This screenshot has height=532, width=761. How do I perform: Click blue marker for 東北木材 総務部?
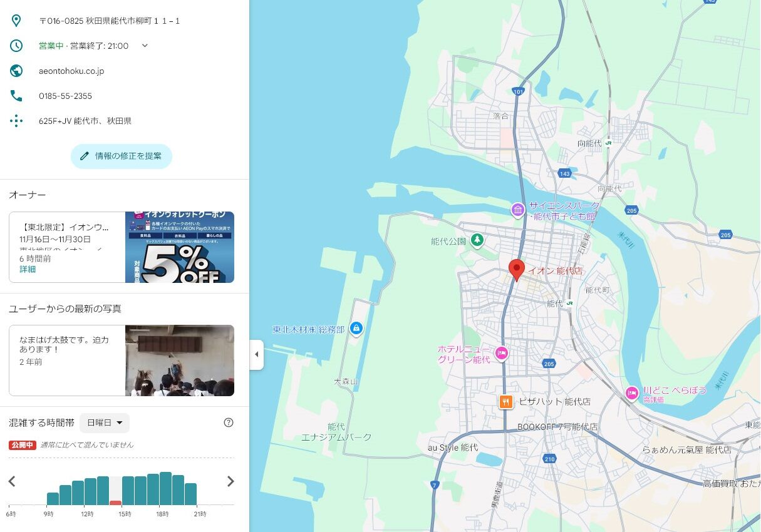tap(356, 328)
